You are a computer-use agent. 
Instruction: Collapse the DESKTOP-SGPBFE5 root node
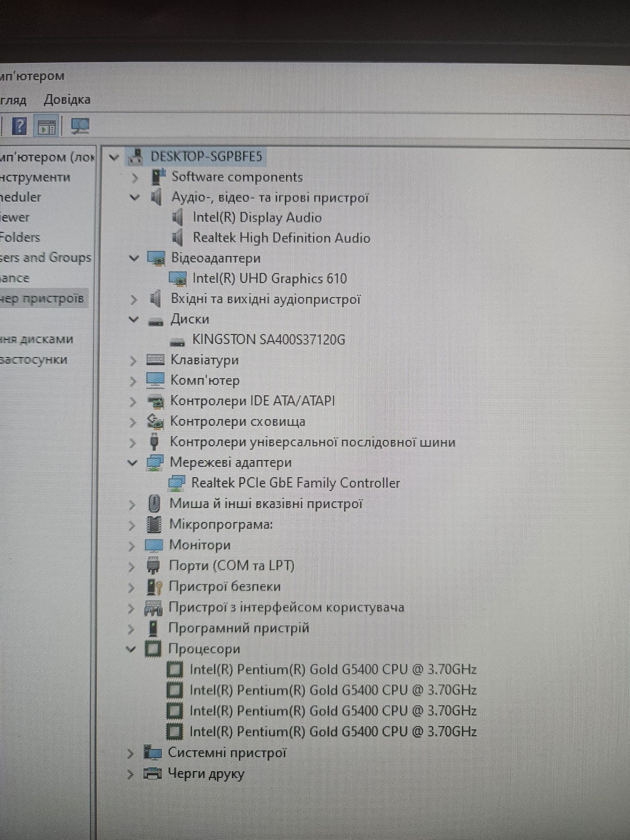click(114, 157)
